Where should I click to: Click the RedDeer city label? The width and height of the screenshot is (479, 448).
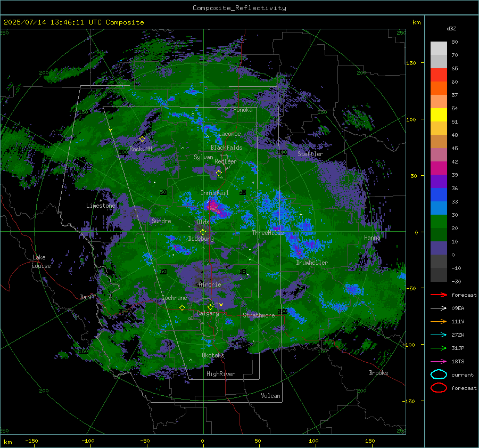tap(226, 161)
